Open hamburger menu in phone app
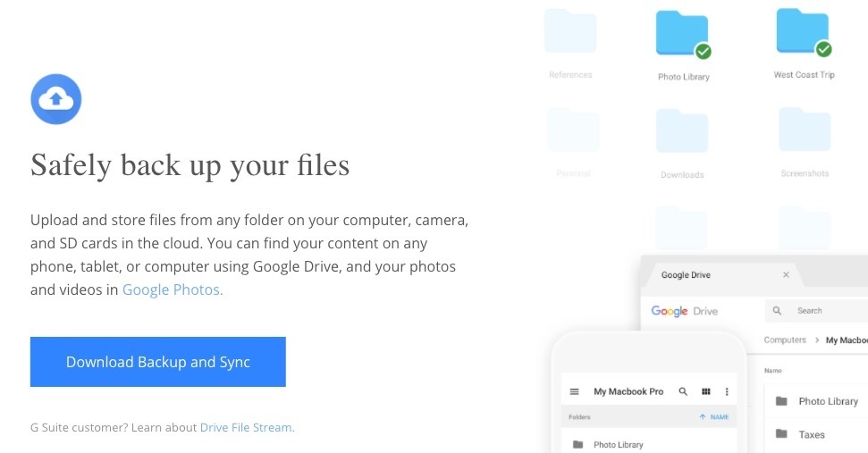Image resolution: width=868 pixels, height=453 pixels. click(x=575, y=391)
